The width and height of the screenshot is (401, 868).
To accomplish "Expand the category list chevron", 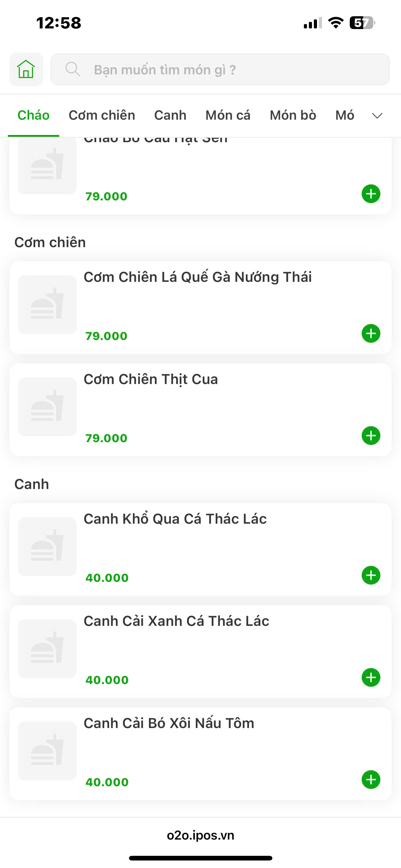I will pyautogui.click(x=377, y=116).
